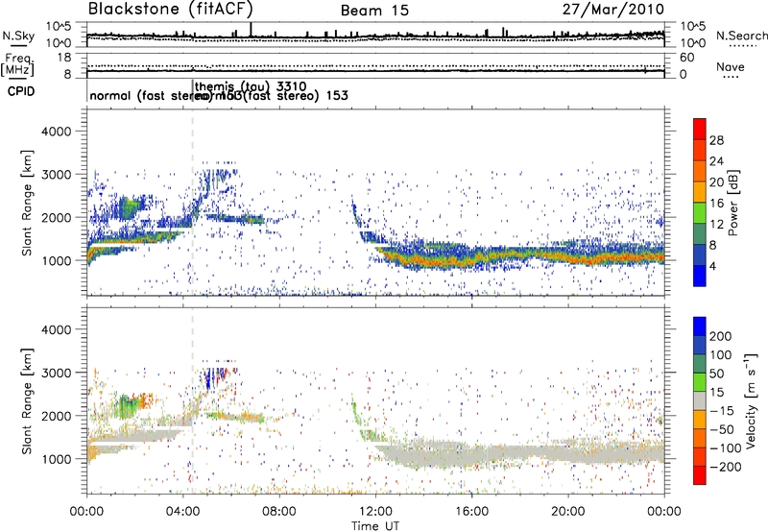The height and width of the screenshot is (532, 768).
Task: Click the 'Freq. [MHz]' axis label
Action: (x=17, y=65)
